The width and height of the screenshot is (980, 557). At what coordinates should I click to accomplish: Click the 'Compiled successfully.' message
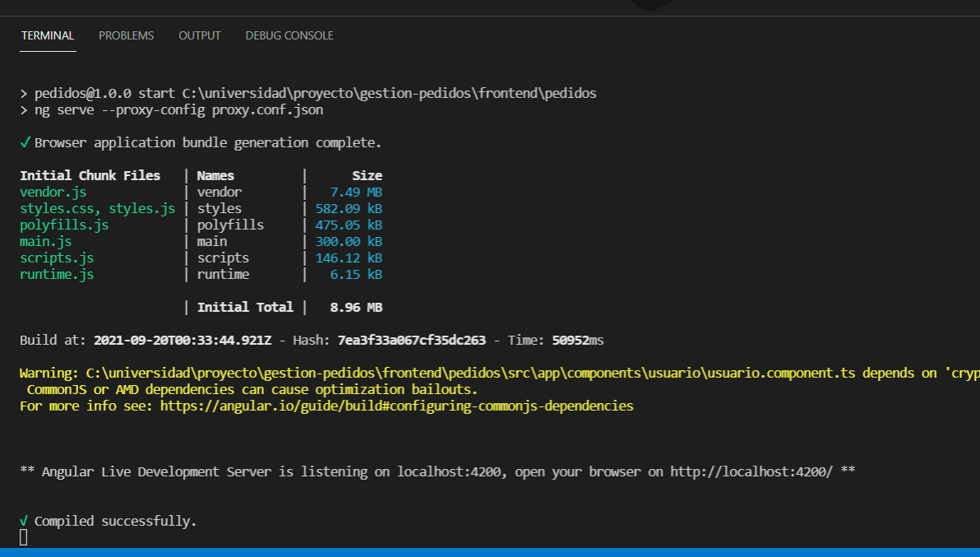(115, 521)
